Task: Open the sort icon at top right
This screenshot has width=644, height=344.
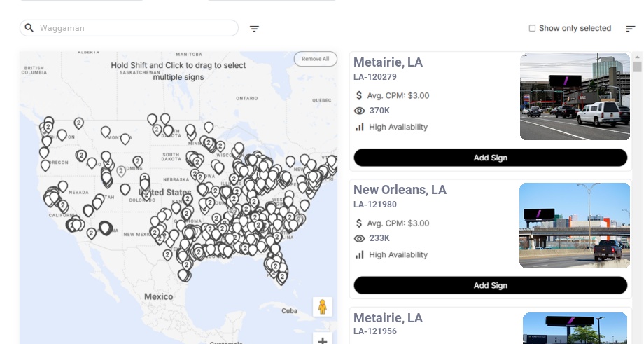Action: point(631,29)
